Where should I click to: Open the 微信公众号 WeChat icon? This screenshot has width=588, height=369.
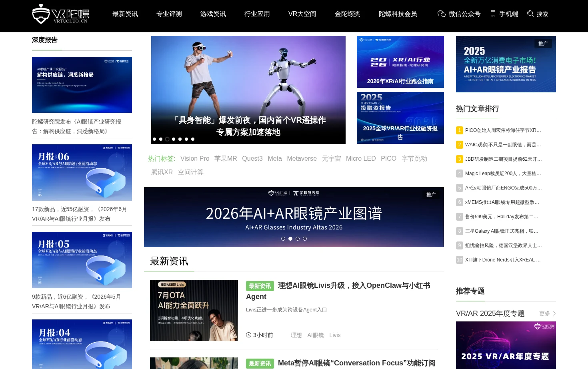coord(442,14)
